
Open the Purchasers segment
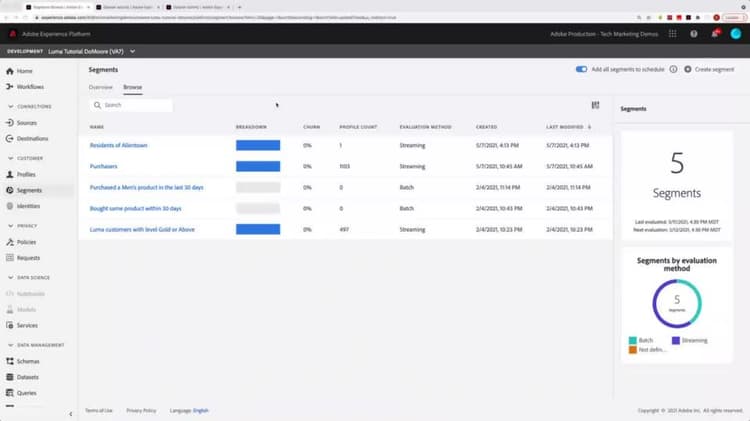[x=103, y=166]
